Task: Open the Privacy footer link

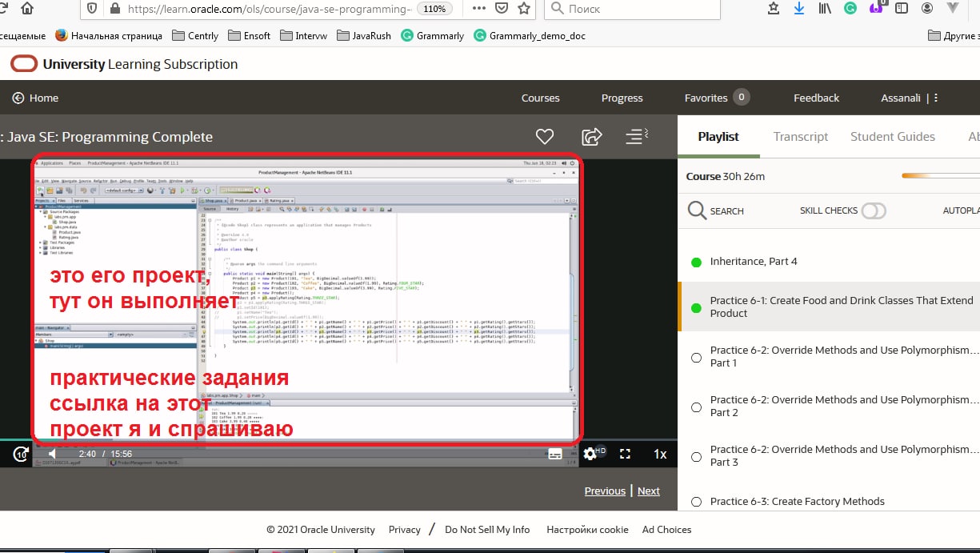Action: [405, 529]
